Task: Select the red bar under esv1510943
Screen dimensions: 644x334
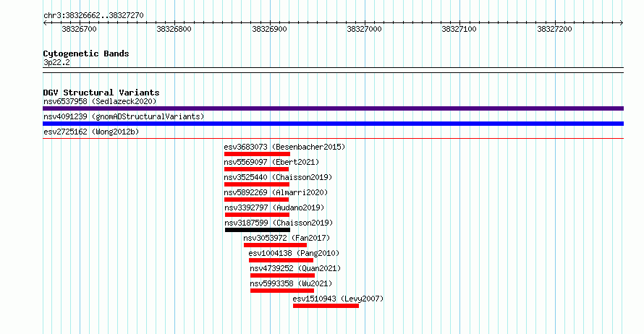Action: pyautogui.click(x=326, y=306)
